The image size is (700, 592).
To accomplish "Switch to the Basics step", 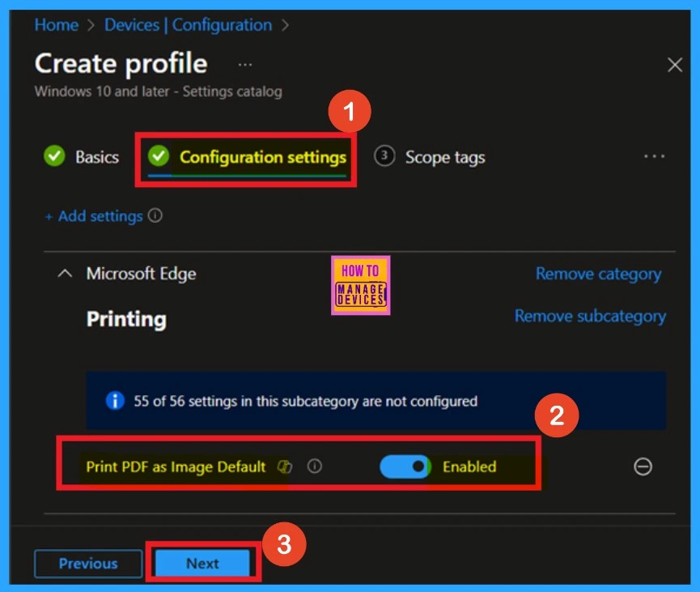I will (x=81, y=157).
